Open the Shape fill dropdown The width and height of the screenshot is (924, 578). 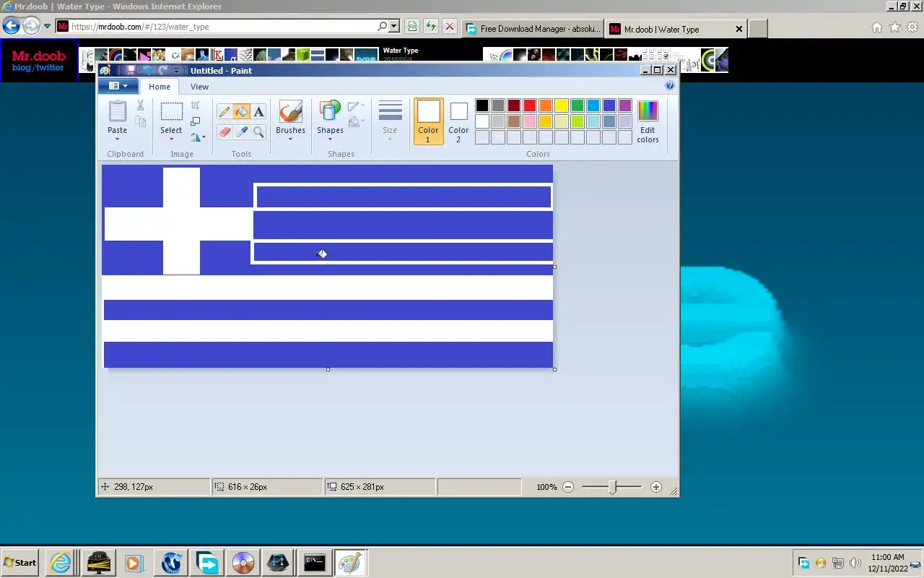pos(356,122)
